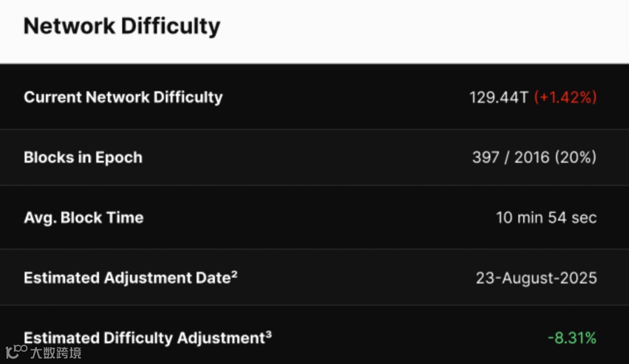
Task: Click the 23-August-2025 date value
Action: [x=536, y=278]
